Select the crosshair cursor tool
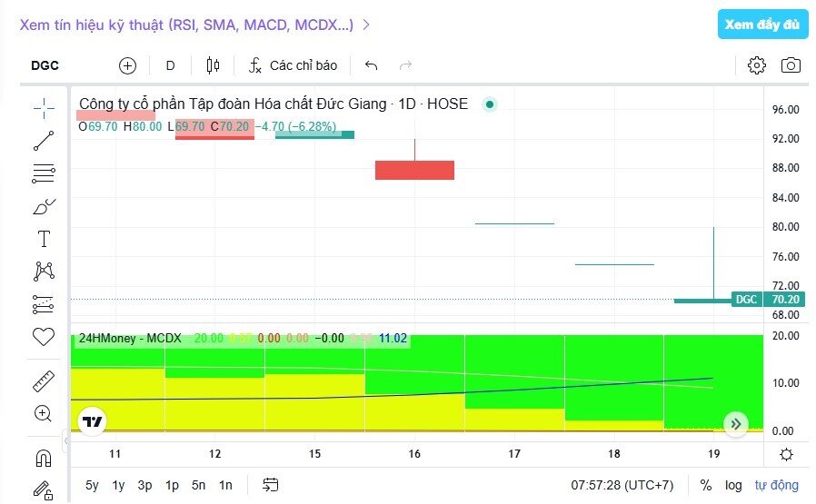This screenshot has height=504, width=816. (44, 108)
